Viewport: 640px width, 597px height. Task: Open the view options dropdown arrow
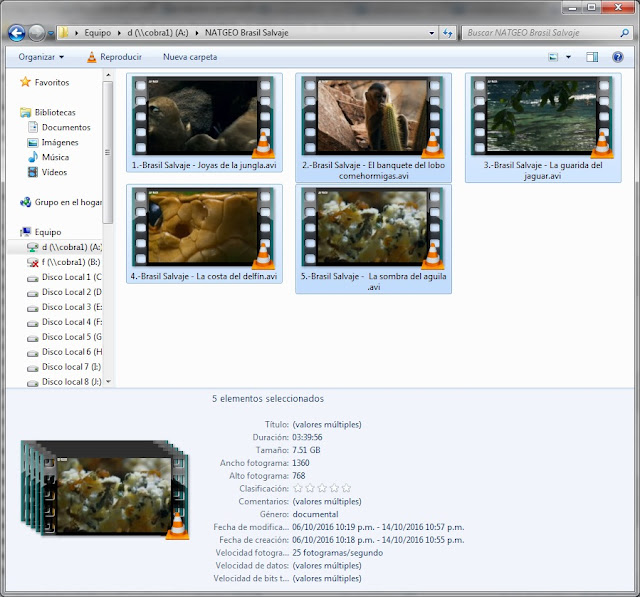point(568,57)
